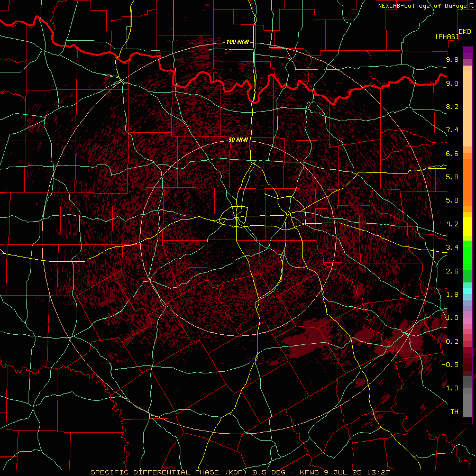Select the pink segment of the color bar
The height and width of the screenshot is (476, 476).
point(467,321)
